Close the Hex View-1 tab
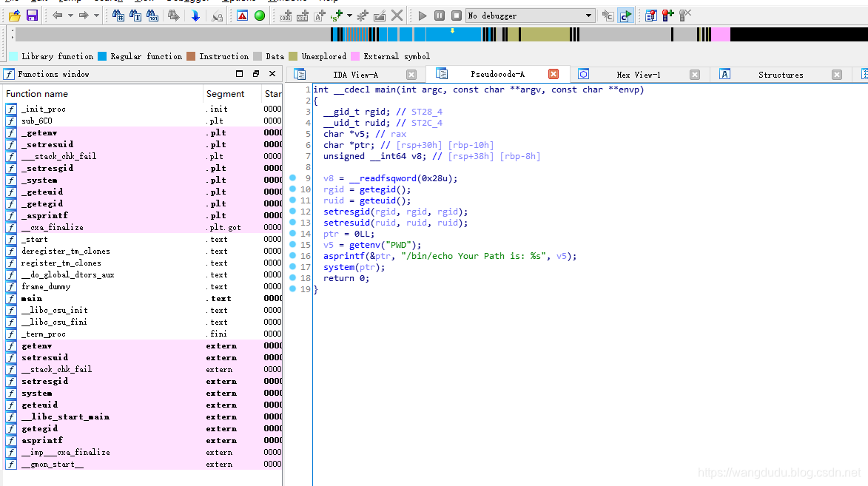 pyautogui.click(x=696, y=75)
